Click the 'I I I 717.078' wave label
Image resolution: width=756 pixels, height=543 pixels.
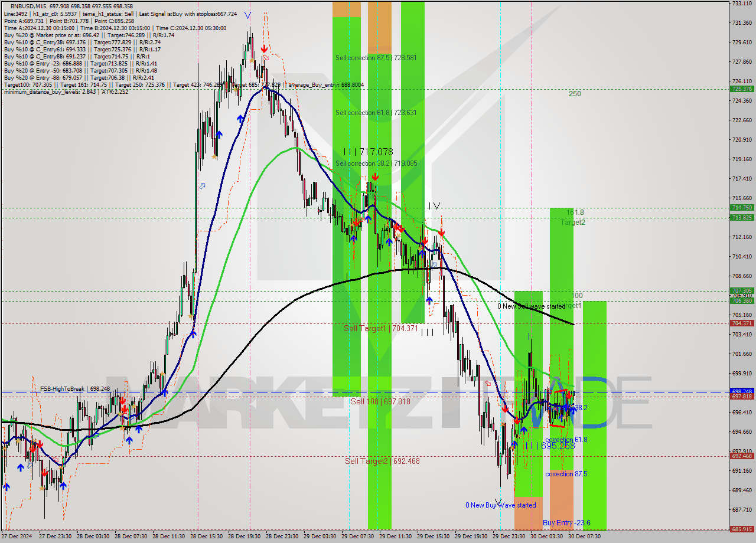[368, 152]
